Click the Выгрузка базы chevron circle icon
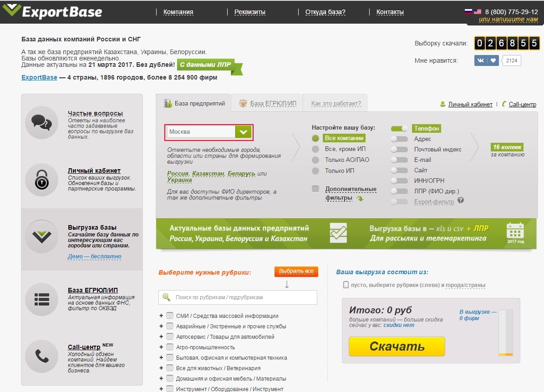The height and width of the screenshot is (392, 544). [41, 236]
